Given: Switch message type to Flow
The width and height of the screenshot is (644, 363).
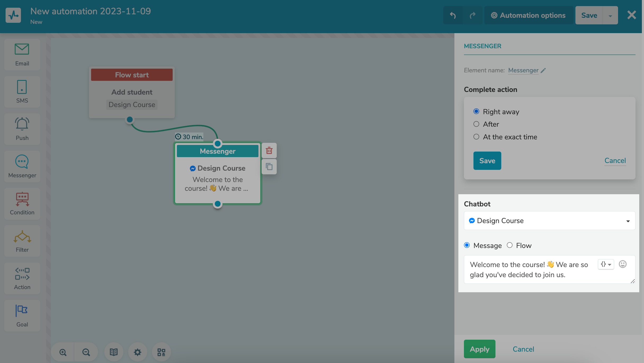Looking at the screenshot, I should pos(509,245).
